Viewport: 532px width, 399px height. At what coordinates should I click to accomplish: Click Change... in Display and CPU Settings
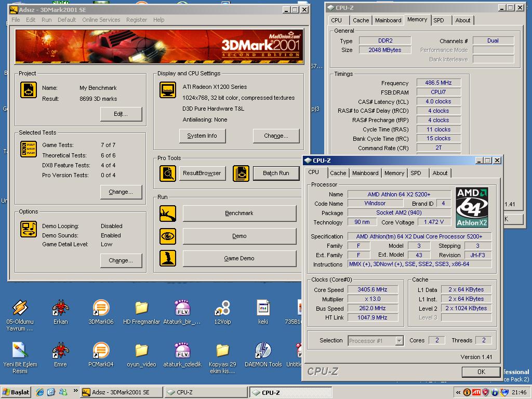(x=276, y=136)
